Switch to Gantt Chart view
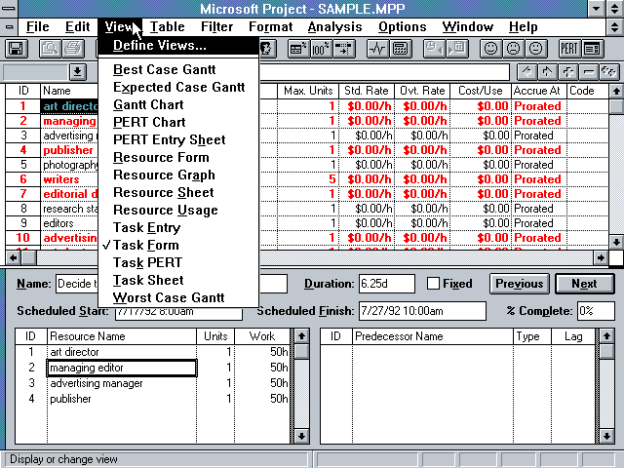 148,104
